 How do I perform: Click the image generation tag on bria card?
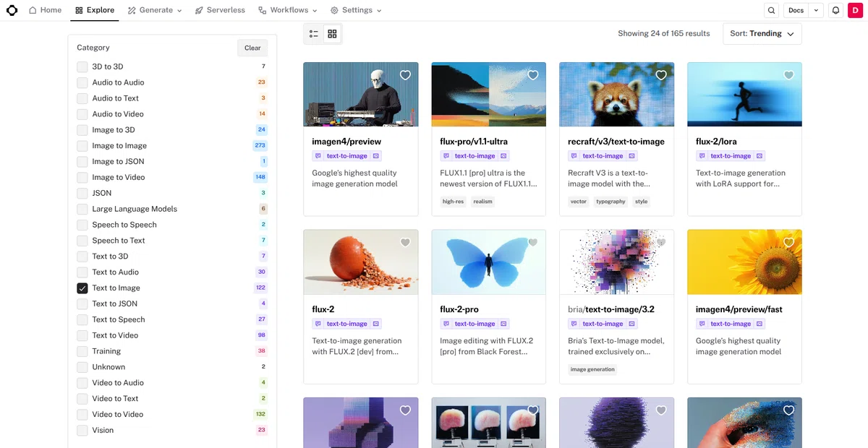(x=592, y=369)
